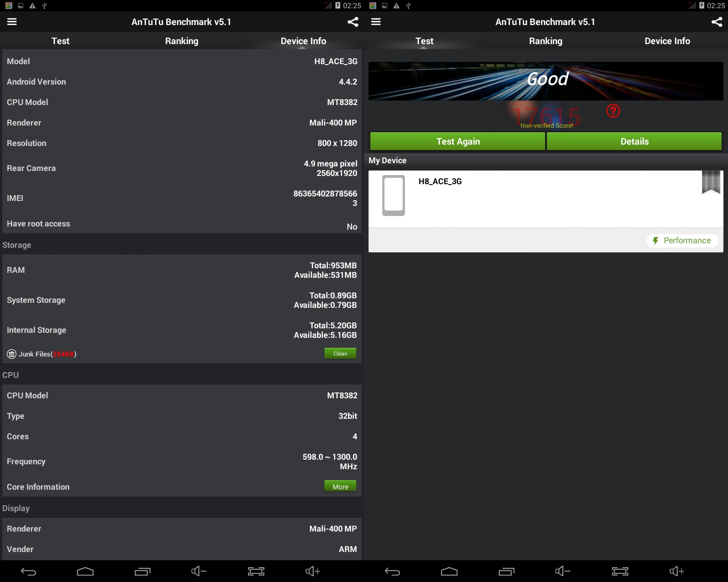Image resolution: width=728 pixels, height=582 pixels.
Task: Tap 254KB junk files size
Action: click(x=64, y=354)
